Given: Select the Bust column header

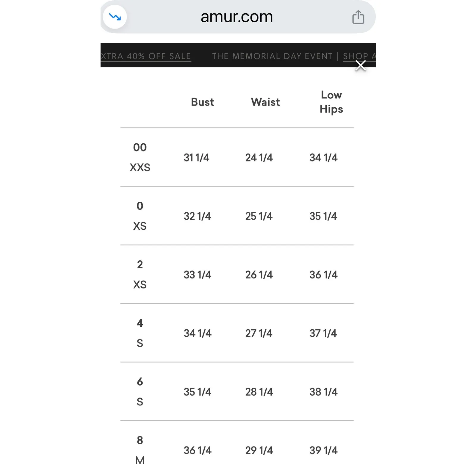Looking at the screenshot, I should tap(202, 102).
